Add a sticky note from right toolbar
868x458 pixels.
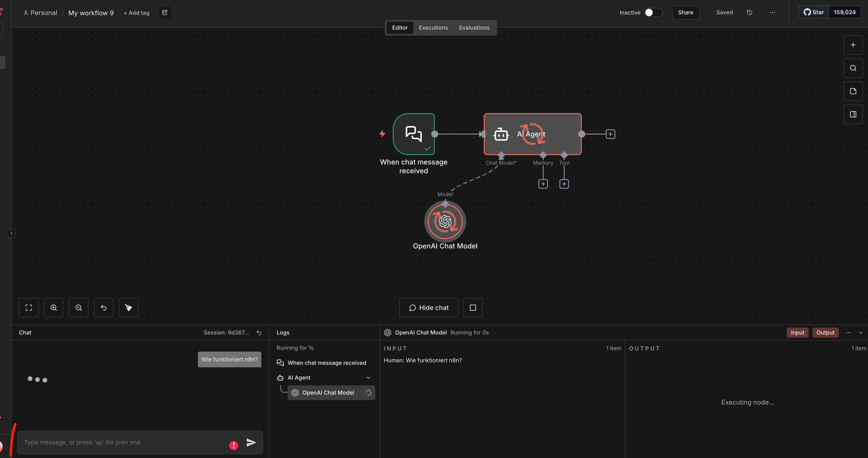click(x=853, y=91)
